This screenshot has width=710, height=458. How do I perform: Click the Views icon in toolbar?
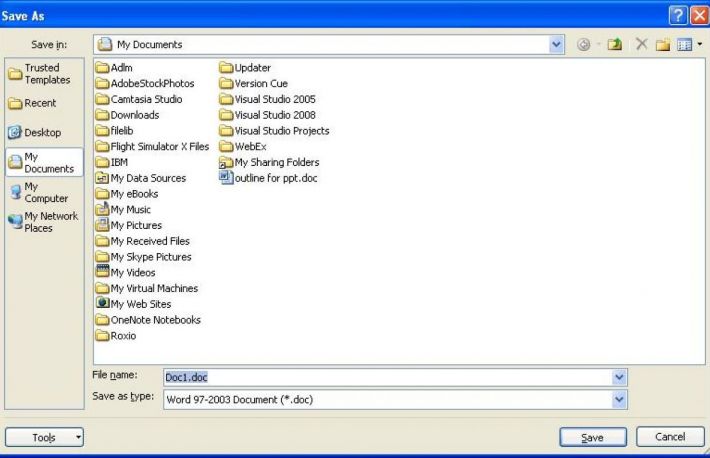pos(685,45)
